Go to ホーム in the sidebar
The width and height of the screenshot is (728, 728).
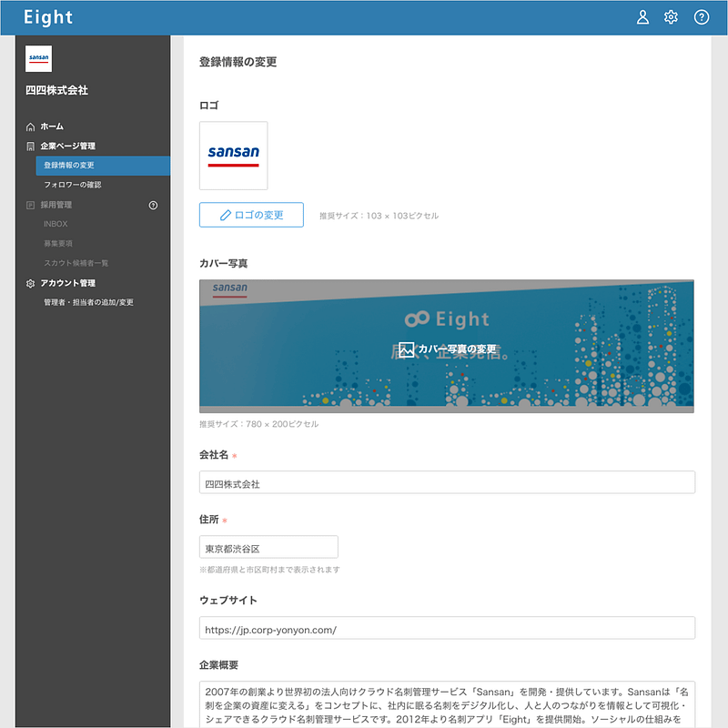(x=52, y=126)
